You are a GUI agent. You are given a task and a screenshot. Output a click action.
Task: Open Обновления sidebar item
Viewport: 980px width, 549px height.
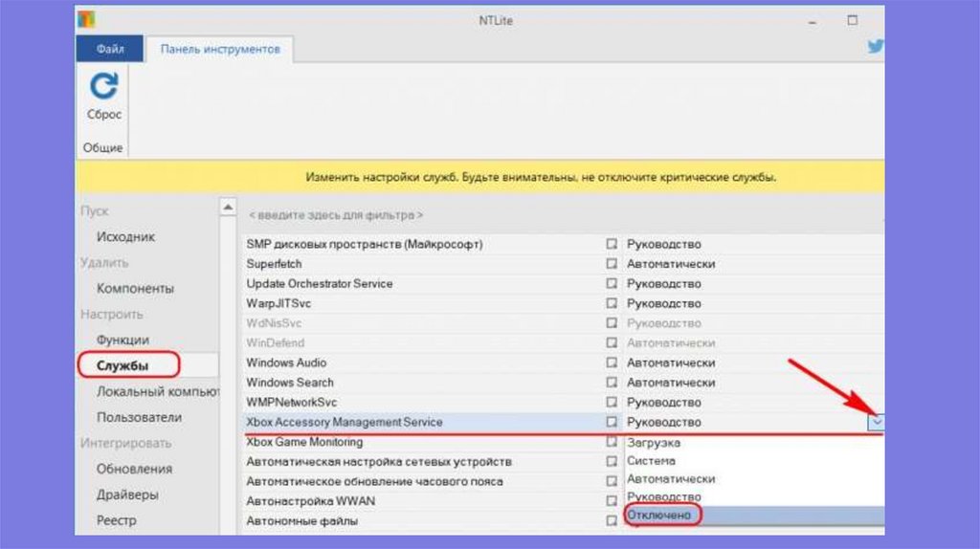134,469
